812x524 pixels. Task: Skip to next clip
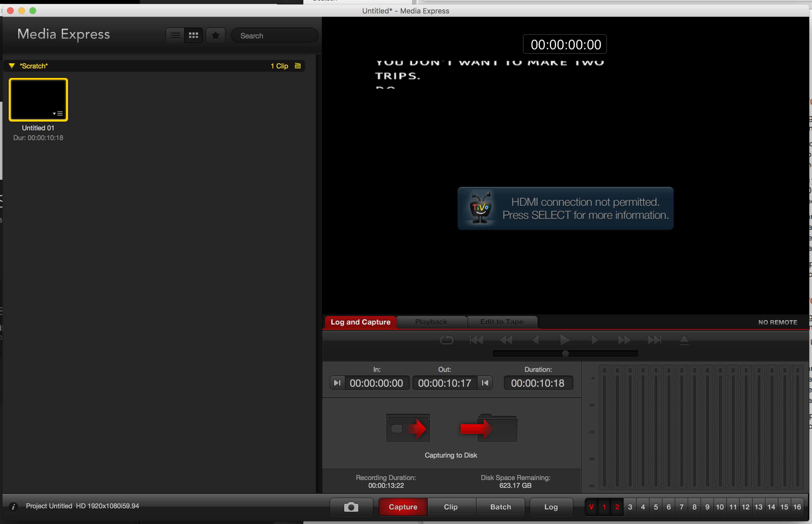coord(654,340)
